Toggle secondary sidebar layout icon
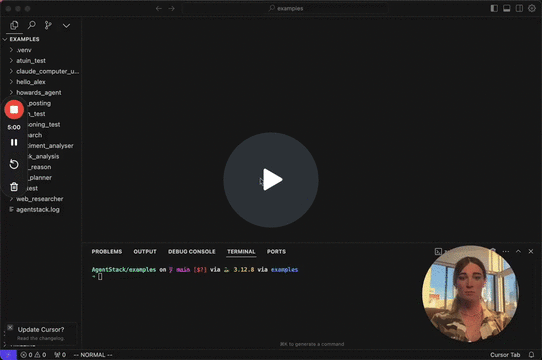Screen dimensions: 542x360 click(x=519, y=8)
